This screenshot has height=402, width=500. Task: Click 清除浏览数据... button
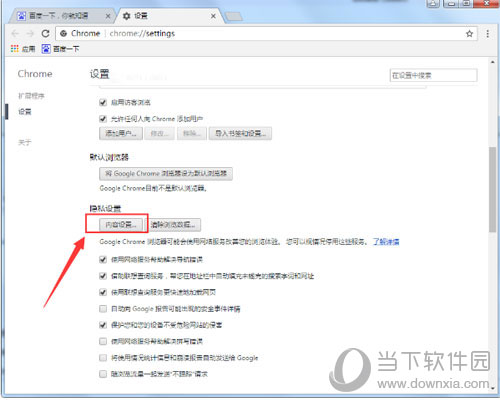(x=174, y=225)
